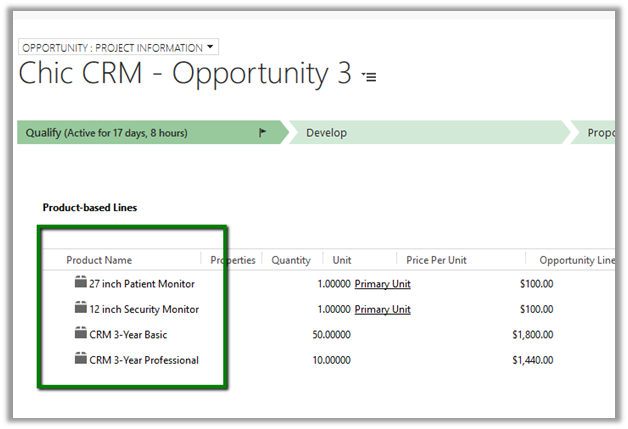The image size is (628, 429).
Task: Select the CRM 3-Year Basic row name
Action: [136, 335]
